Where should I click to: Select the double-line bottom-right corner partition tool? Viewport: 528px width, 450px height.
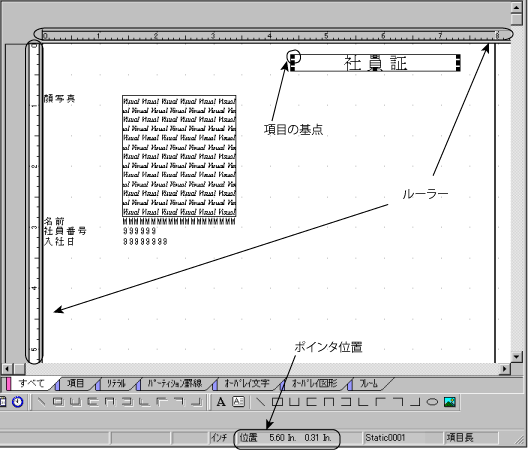click(197, 402)
